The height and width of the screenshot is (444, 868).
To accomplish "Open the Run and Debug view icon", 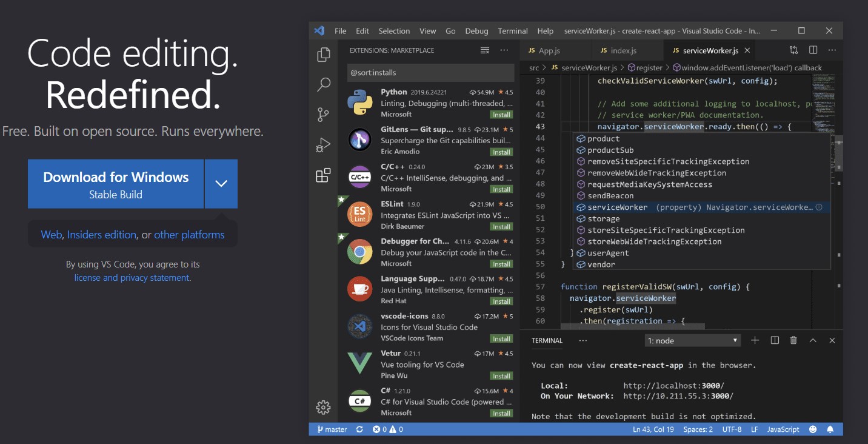I will [x=324, y=145].
